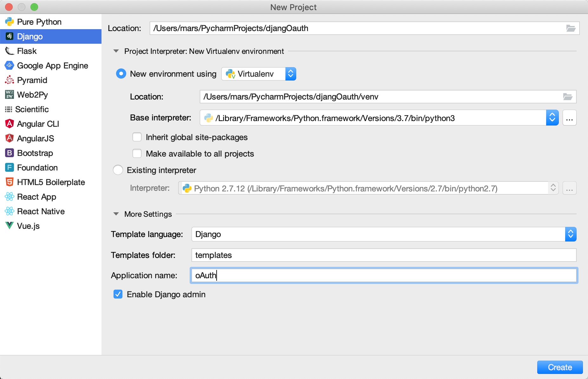This screenshot has height=379, width=588.
Task: Click ellipsis button beside existing Interpreter
Action: tap(569, 188)
